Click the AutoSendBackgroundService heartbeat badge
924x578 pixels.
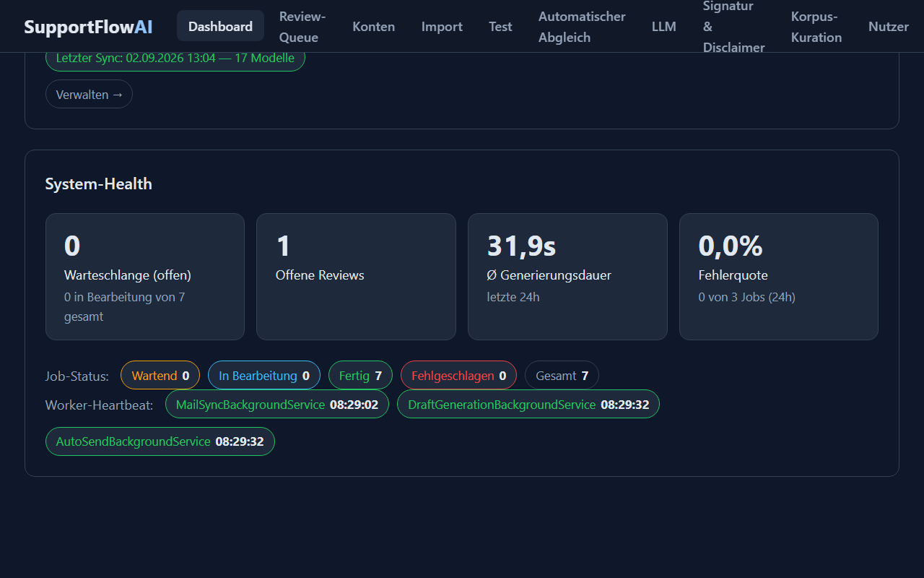coord(160,441)
